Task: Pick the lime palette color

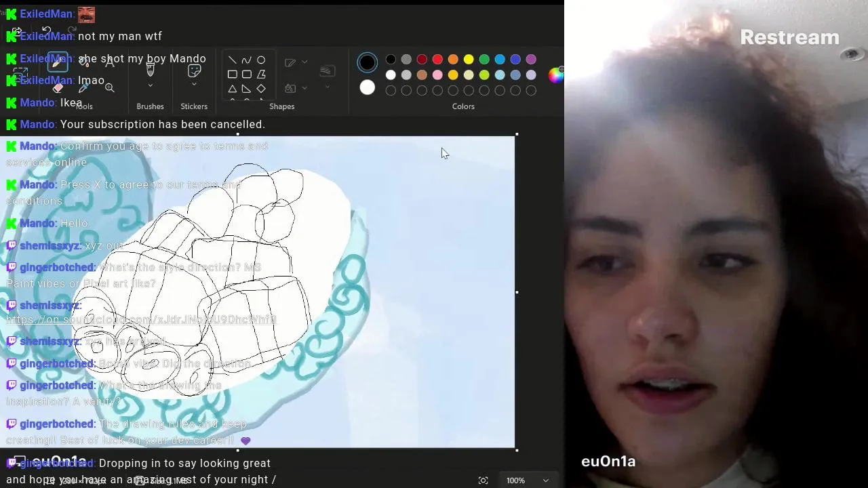Action: (484, 75)
